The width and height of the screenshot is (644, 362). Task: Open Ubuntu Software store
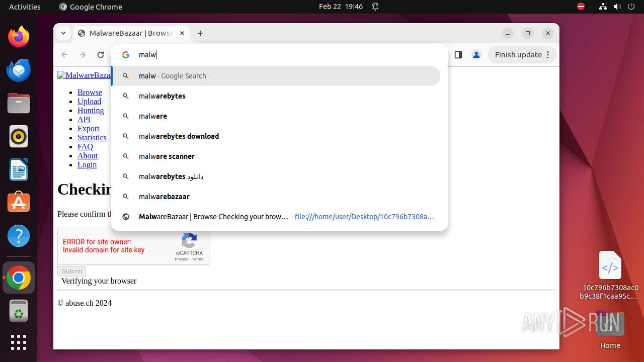pos(19,203)
